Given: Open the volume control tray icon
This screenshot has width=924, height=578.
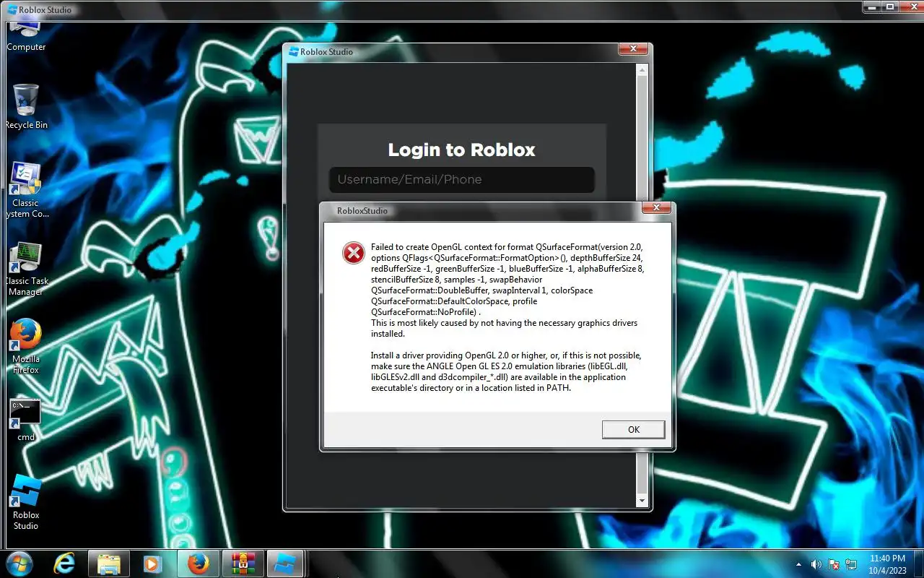Looking at the screenshot, I should point(816,564).
